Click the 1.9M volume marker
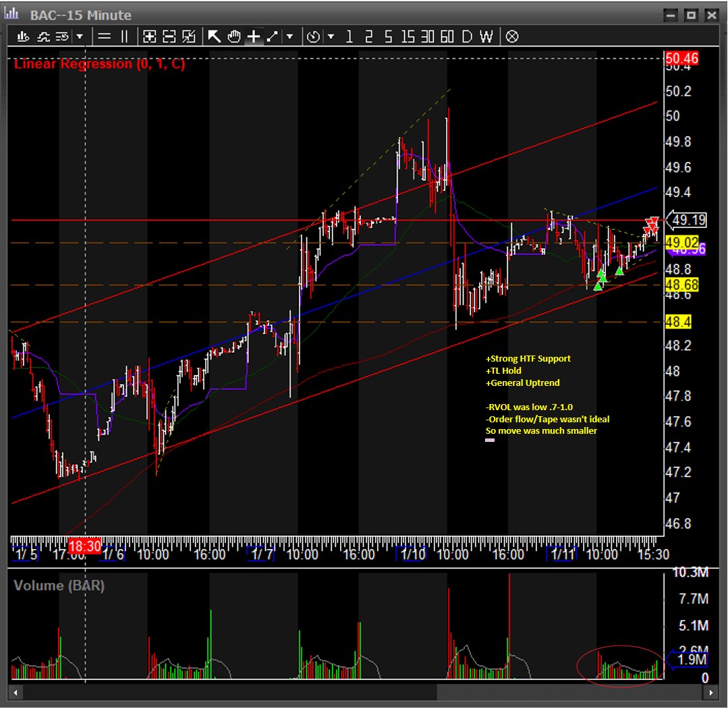 pos(687,659)
